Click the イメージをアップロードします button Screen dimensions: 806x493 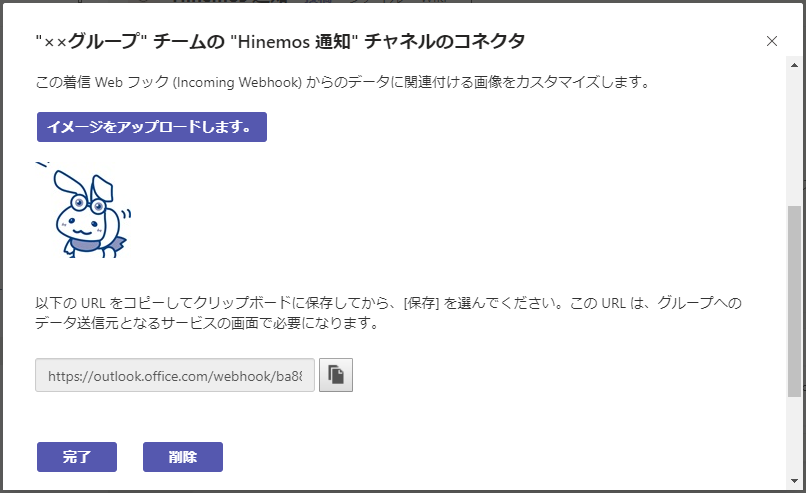click(152, 127)
